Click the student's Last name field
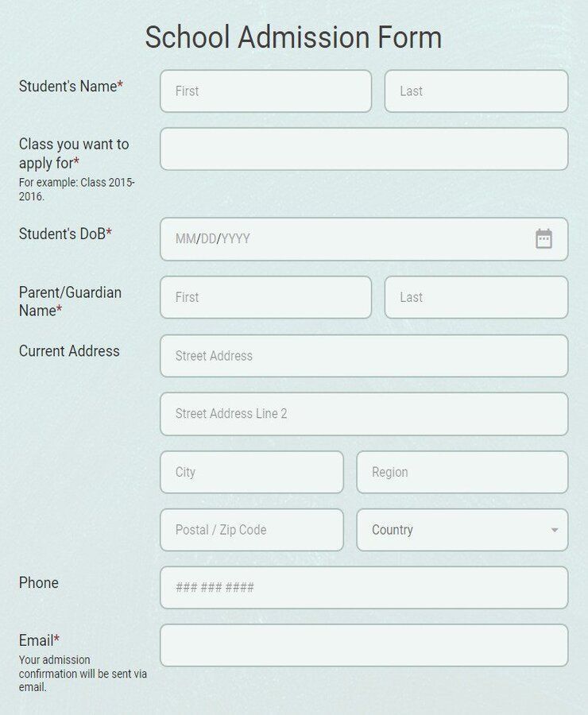This screenshot has height=715, width=588. tap(476, 91)
